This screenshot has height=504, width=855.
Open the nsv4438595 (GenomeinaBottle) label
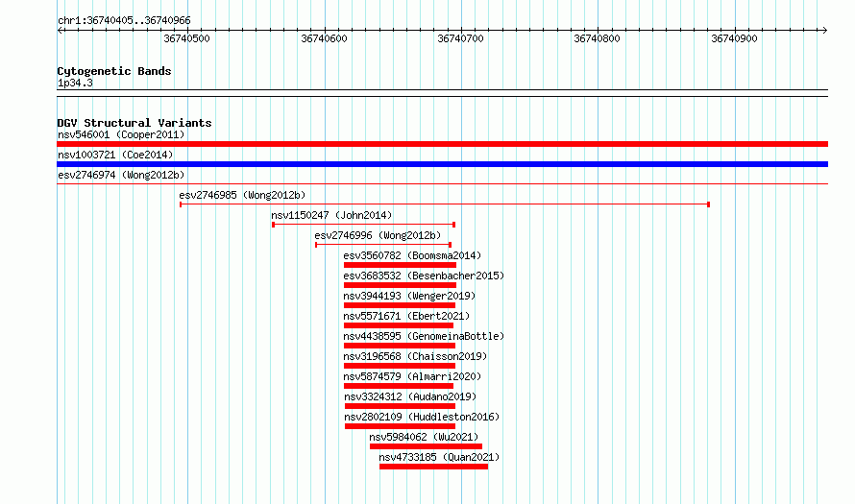click(x=424, y=336)
